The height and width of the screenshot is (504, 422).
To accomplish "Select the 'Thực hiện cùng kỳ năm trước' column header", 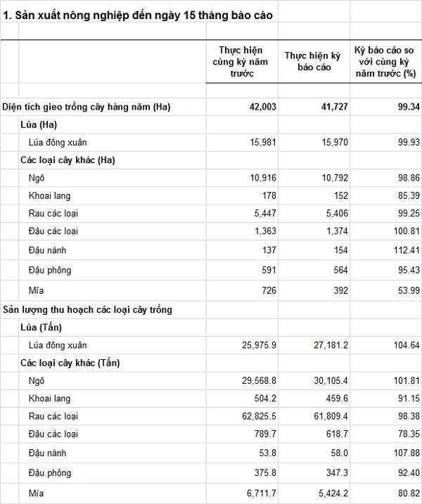I will point(240,62).
